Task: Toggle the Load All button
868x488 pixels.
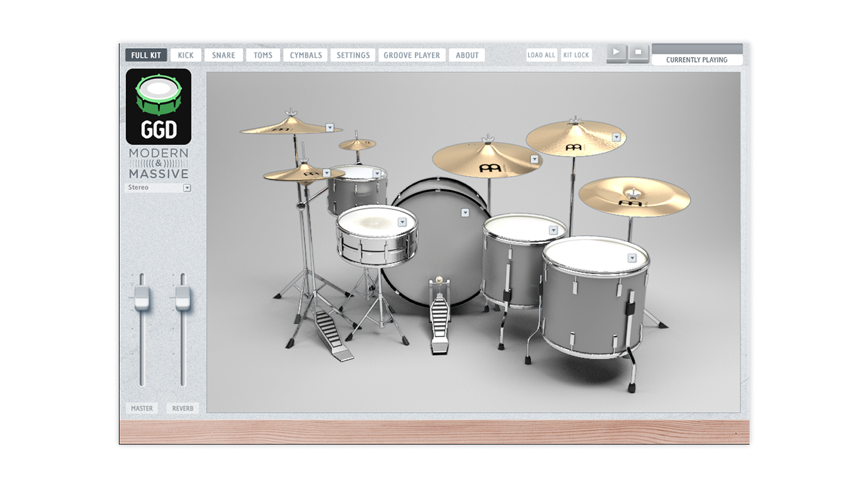Action: [x=541, y=55]
